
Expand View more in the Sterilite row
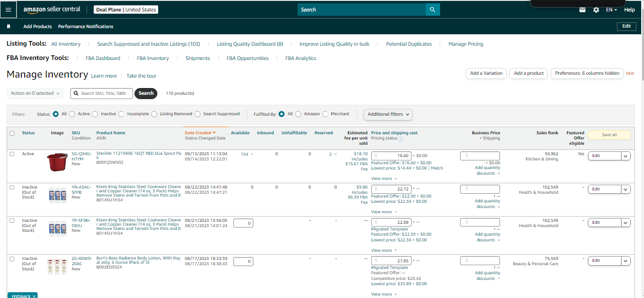pos(384,179)
